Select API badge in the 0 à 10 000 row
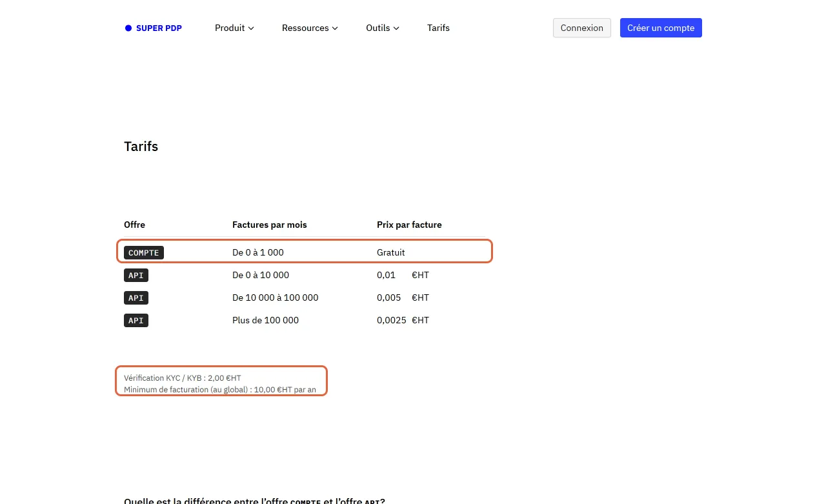 click(x=136, y=275)
